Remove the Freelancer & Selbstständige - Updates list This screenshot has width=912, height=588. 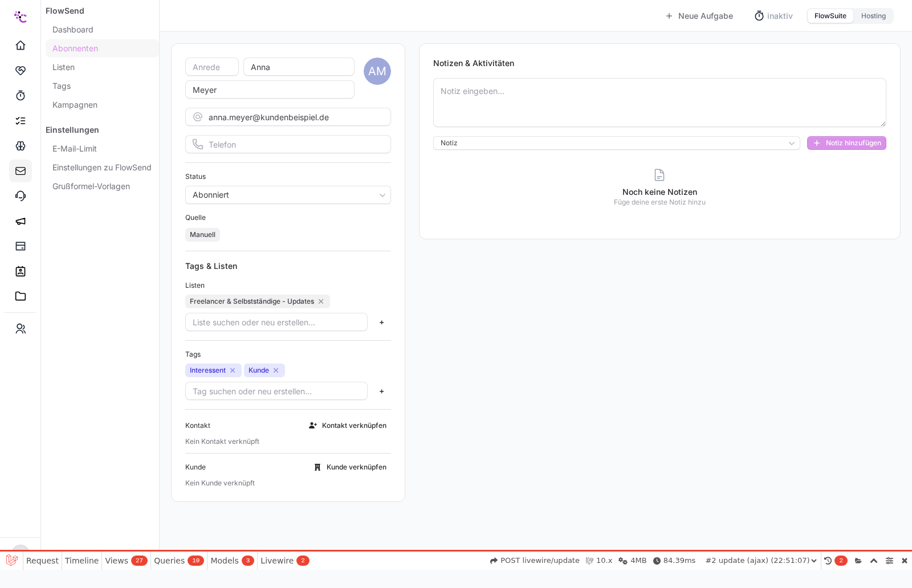click(321, 301)
